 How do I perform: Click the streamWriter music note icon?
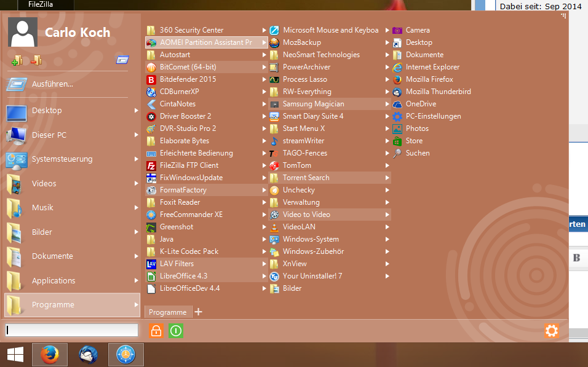pos(274,141)
